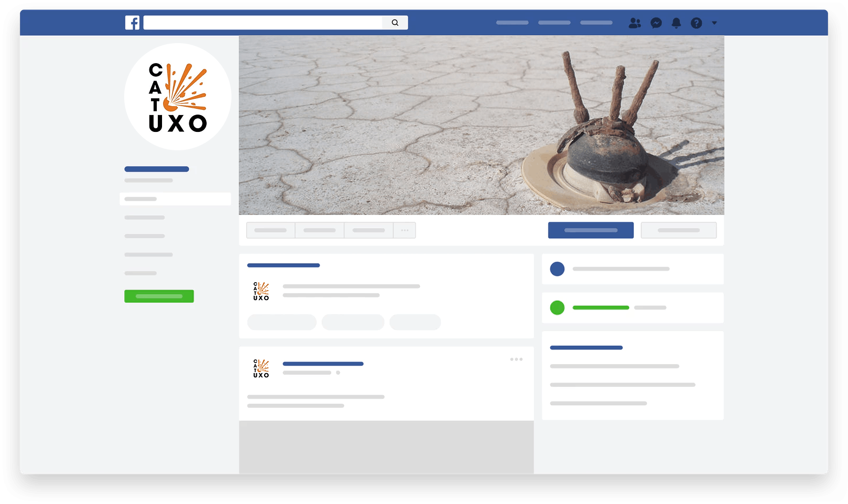Click the Facebook logo icon

click(x=132, y=23)
